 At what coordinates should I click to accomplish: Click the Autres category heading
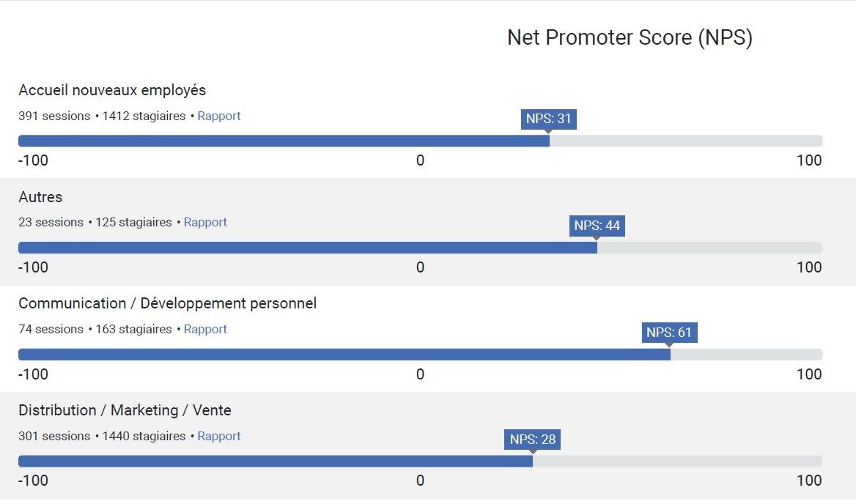40,197
